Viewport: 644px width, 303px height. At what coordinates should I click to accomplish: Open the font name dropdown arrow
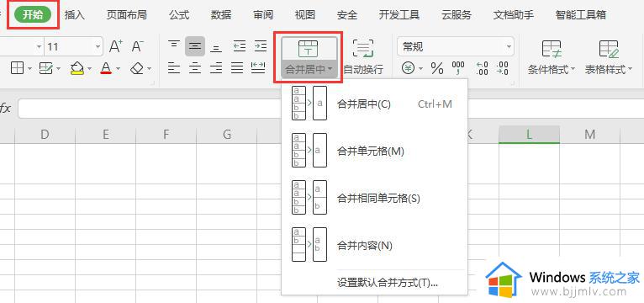tap(40, 47)
